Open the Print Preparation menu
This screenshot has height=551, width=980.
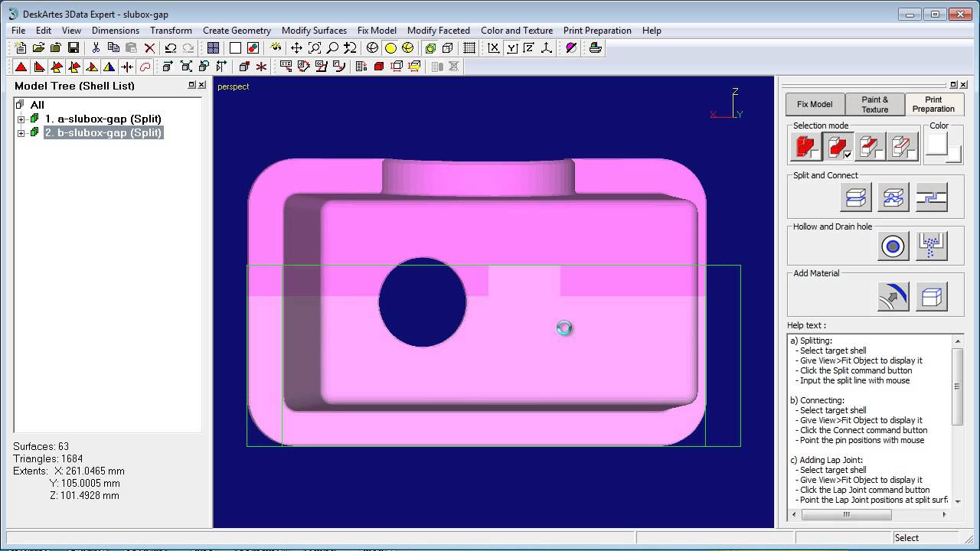[597, 31]
